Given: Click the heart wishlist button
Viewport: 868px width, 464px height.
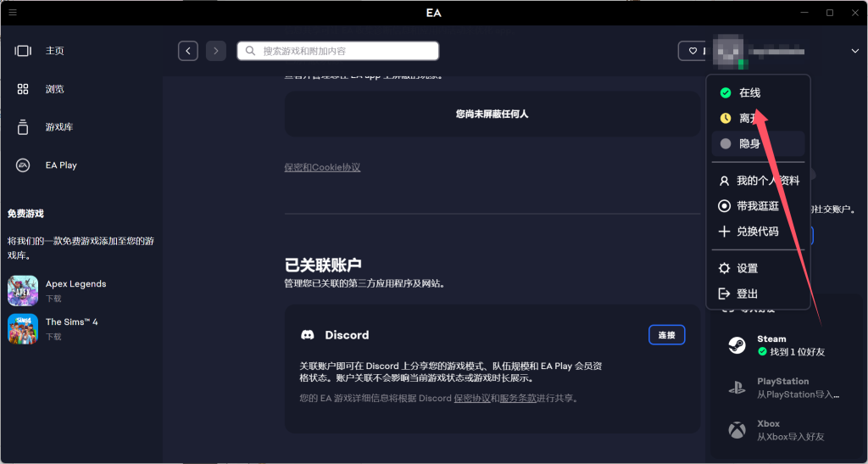Looking at the screenshot, I should (692, 51).
